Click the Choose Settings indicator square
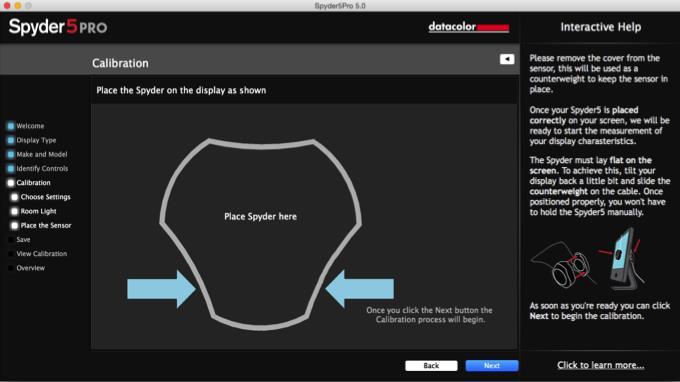Image resolution: width=680 pixels, height=382 pixels. pos(14,197)
